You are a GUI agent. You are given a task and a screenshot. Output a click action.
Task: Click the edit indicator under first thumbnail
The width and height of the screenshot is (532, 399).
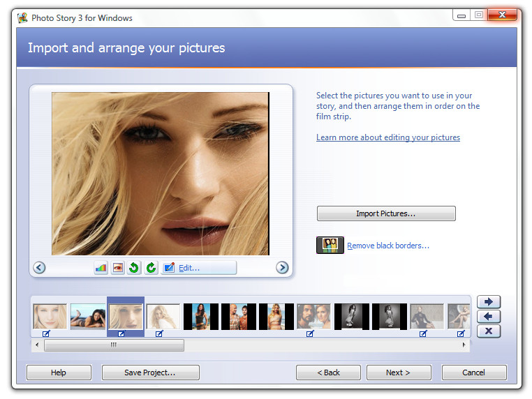click(46, 334)
